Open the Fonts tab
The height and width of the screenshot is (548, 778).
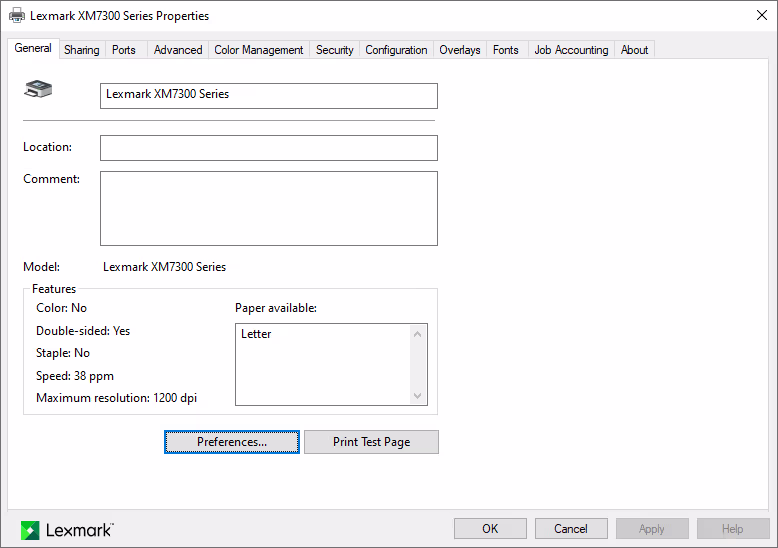click(506, 50)
